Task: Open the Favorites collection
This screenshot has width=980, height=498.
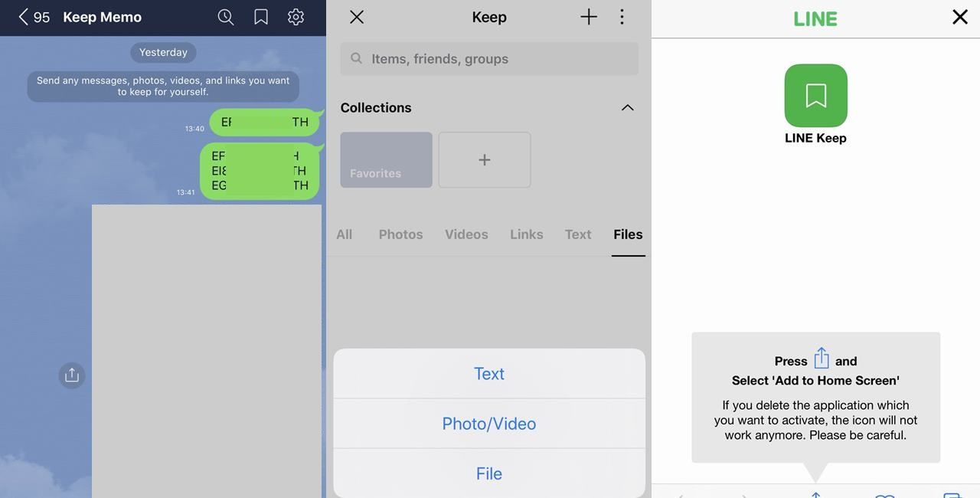Action: pyautogui.click(x=386, y=159)
